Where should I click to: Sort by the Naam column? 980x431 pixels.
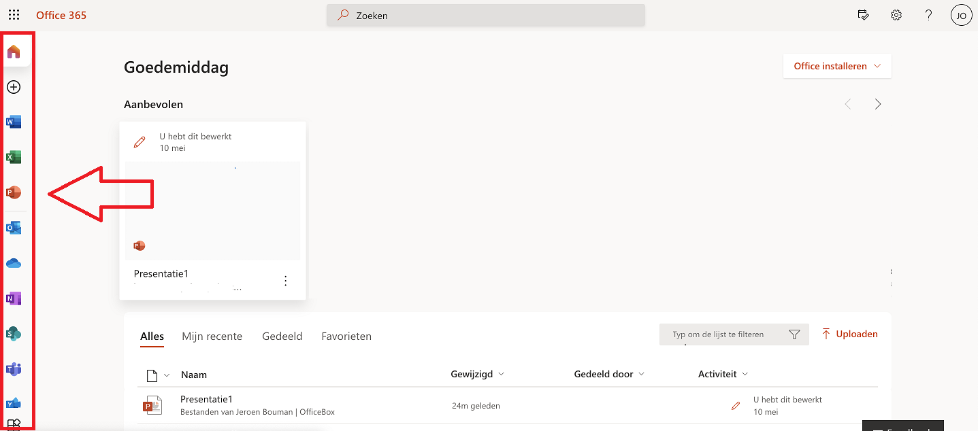194,375
